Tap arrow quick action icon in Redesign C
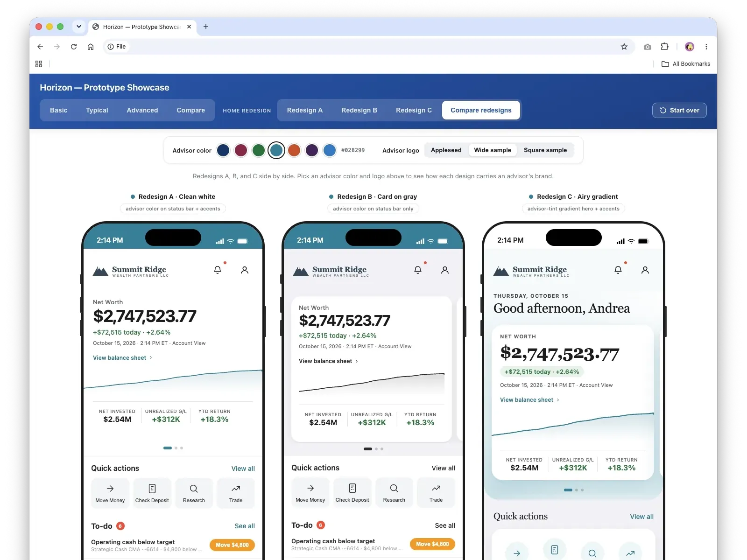747x560 pixels. click(x=517, y=553)
